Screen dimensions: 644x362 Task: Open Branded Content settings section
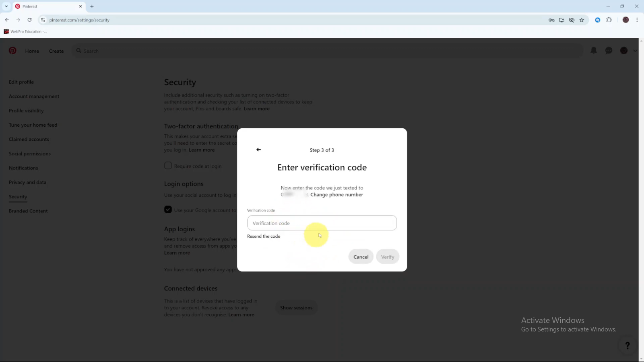28,211
